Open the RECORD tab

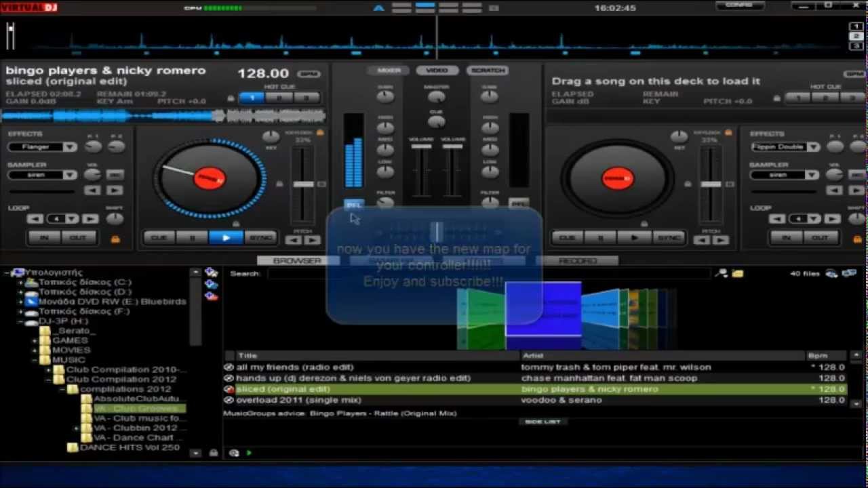tap(578, 261)
